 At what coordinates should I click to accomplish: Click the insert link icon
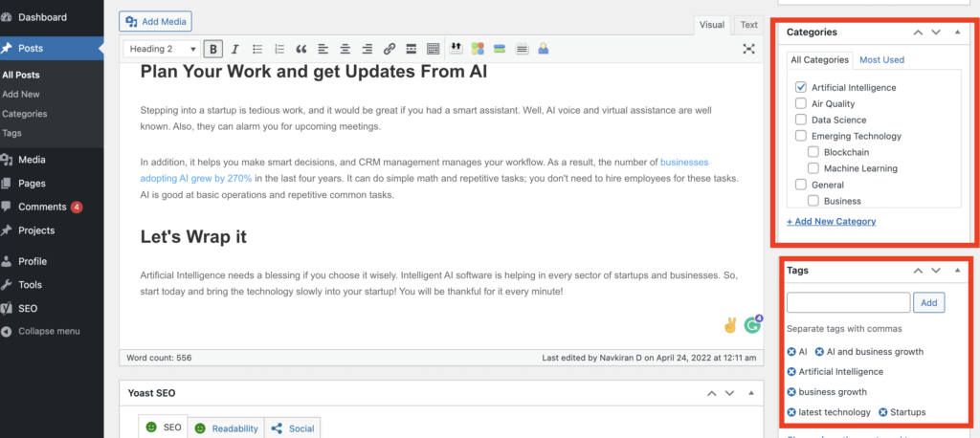tap(389, 49)
